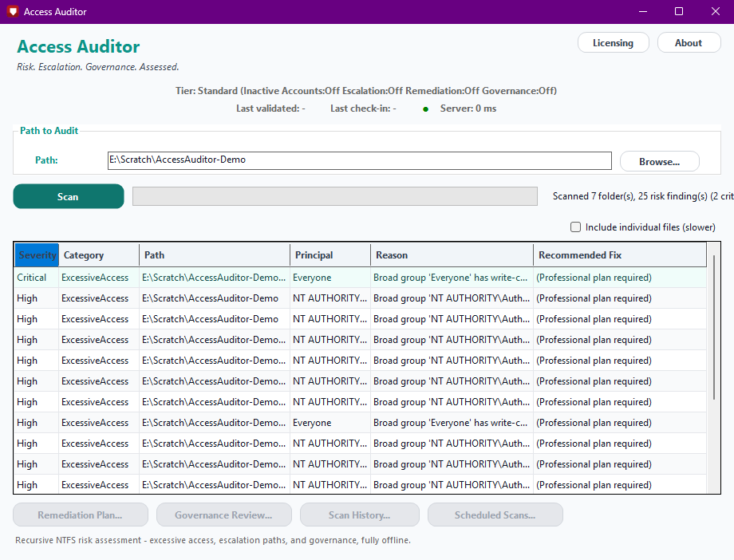Click the Remediation Plan... button
Screen dimensions: 734x560
click(81, 515)
